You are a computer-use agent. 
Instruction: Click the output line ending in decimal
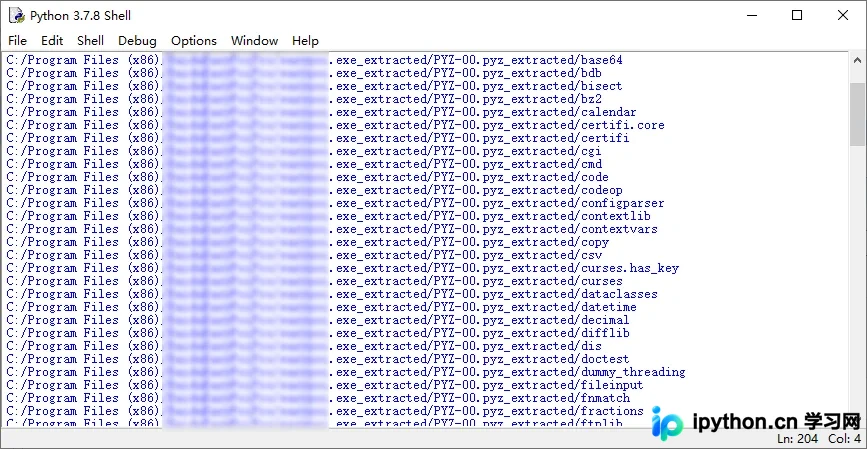coord(318,320)
